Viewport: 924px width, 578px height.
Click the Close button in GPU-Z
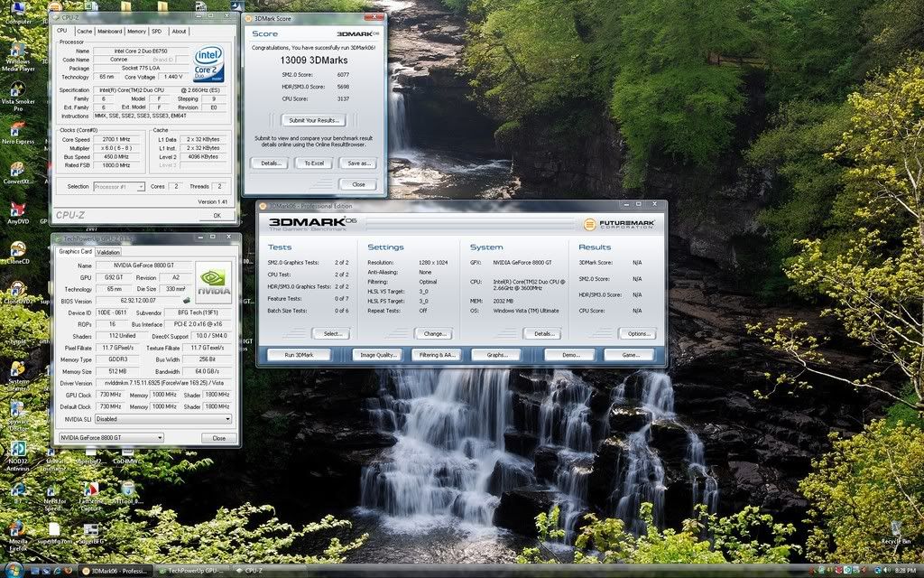[219, 438]
